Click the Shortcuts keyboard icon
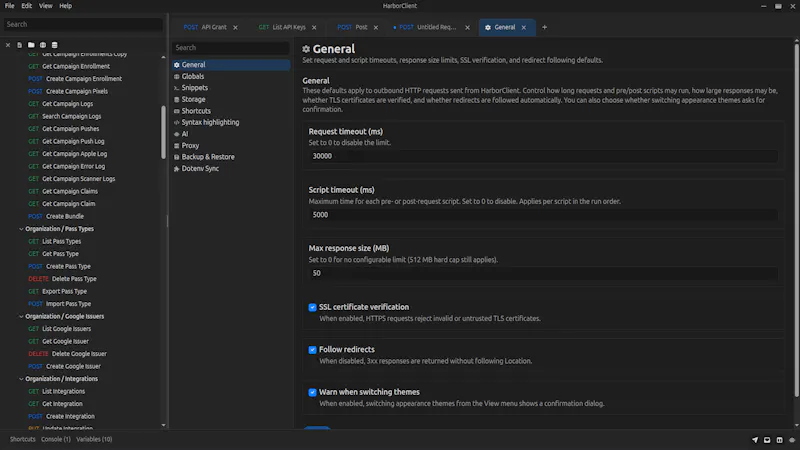 coord(177,111)
